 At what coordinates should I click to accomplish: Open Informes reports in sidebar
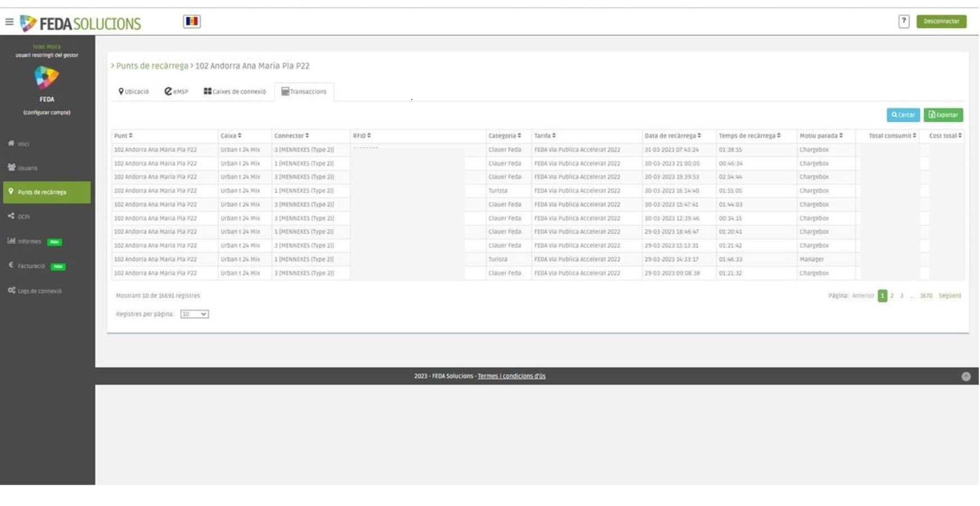click(x=29, y=241)
